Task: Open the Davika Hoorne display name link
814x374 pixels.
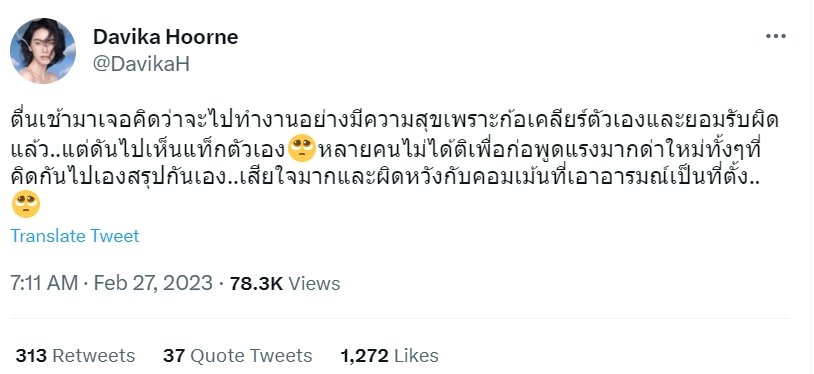Action: [x=165, y=37]
